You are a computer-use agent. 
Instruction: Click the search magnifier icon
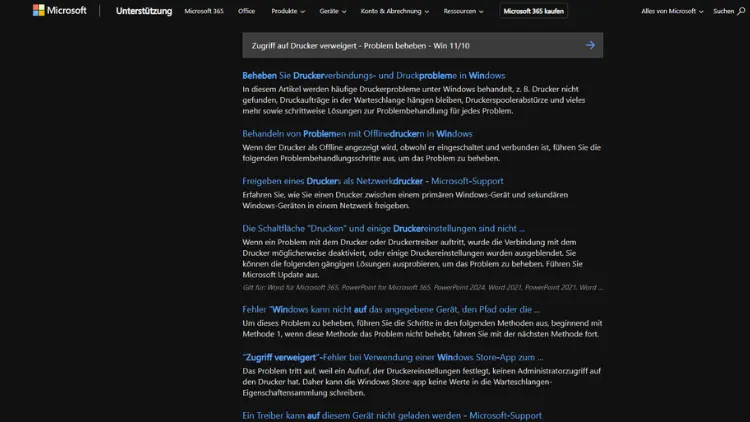click(741, 11)
